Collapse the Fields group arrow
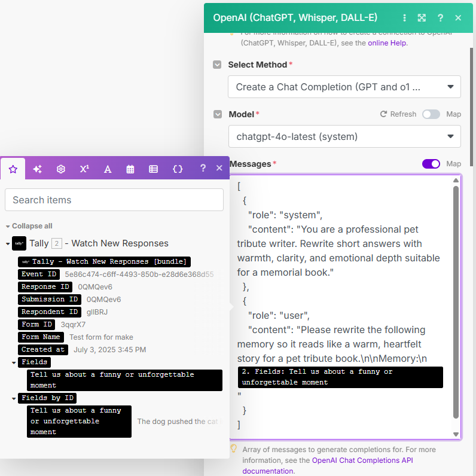The width and height of the screenshot is (476, 476). tap(14, 362)
